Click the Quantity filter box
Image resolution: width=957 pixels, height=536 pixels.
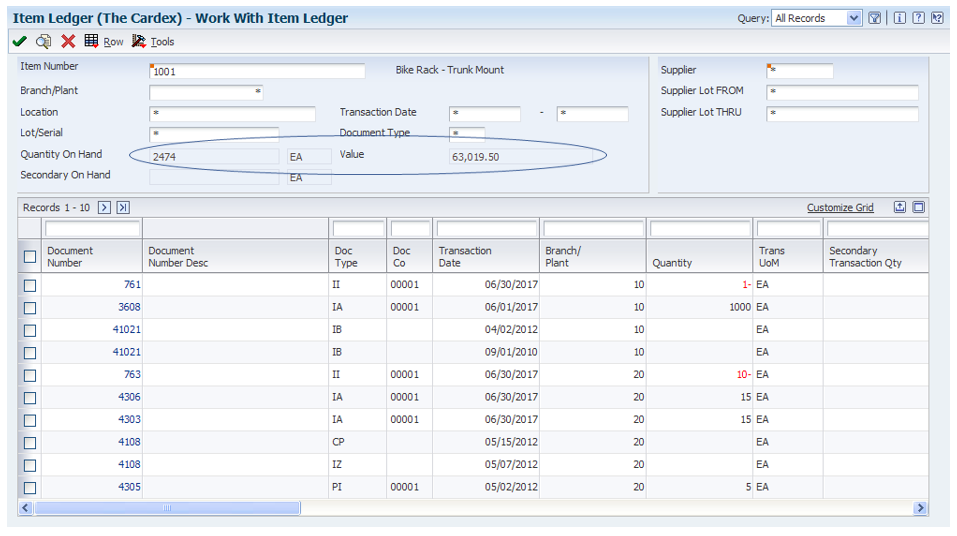[x=699, y=229]
